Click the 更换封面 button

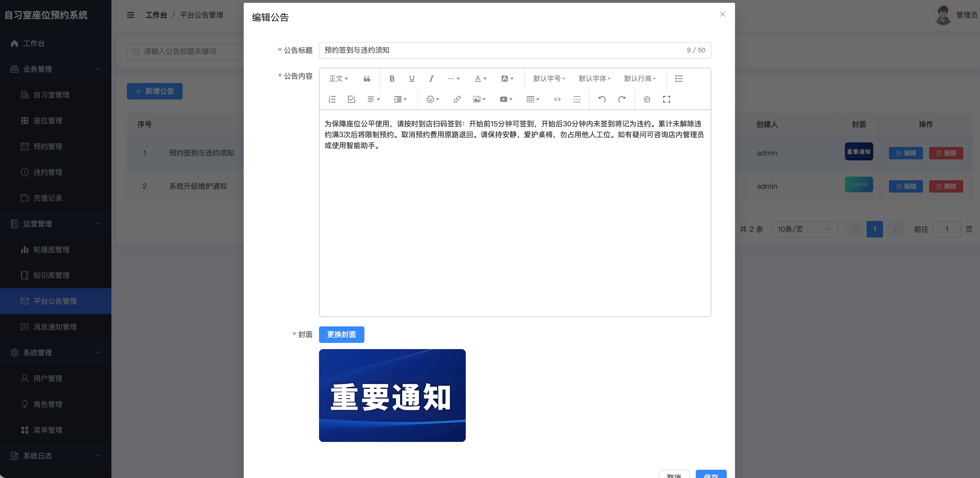[341, 334]
